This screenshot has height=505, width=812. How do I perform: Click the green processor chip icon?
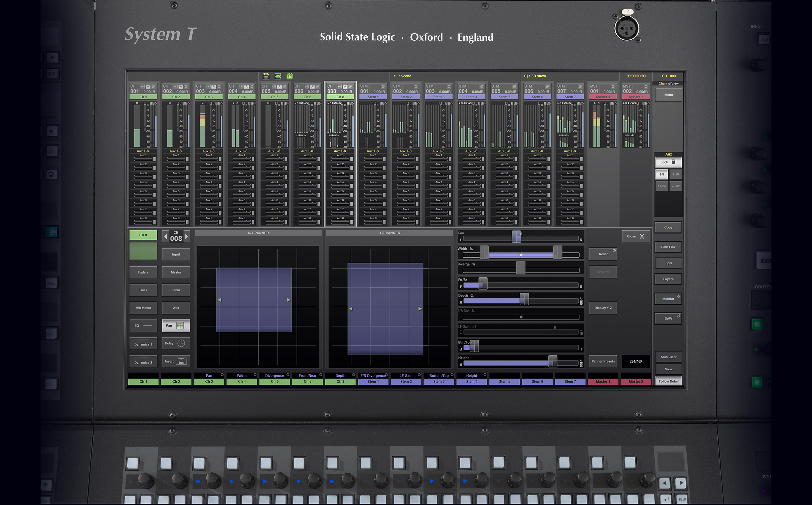click(290, 76)
